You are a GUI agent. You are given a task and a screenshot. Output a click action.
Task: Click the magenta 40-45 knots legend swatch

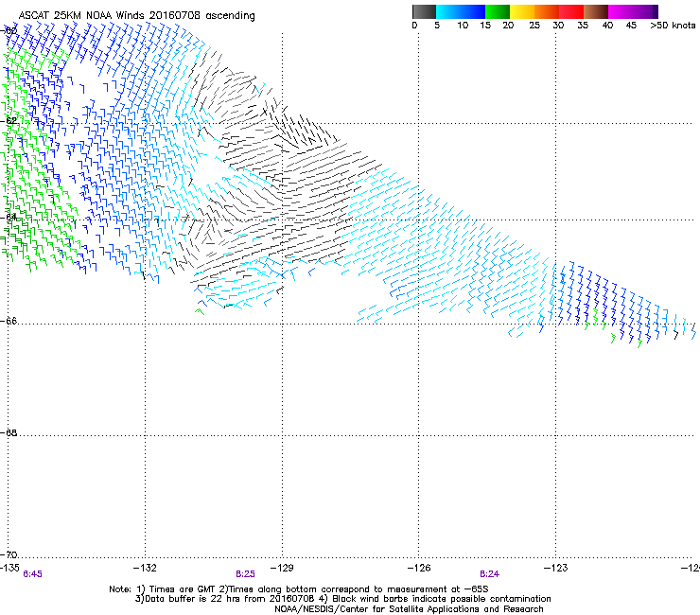pyautogui.click(x=621, y=11)
